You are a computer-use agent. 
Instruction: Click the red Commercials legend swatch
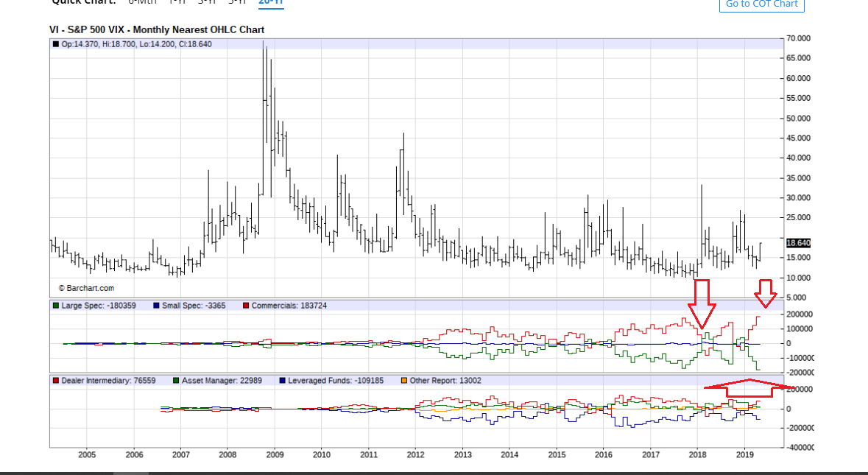coord(246,306)
